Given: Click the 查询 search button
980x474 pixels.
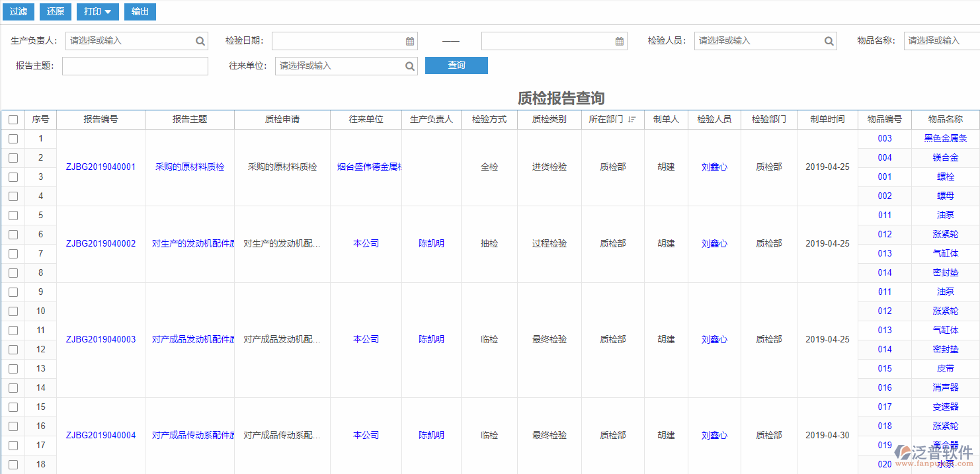Looking at the screenshot, I should tap(456, 65).
